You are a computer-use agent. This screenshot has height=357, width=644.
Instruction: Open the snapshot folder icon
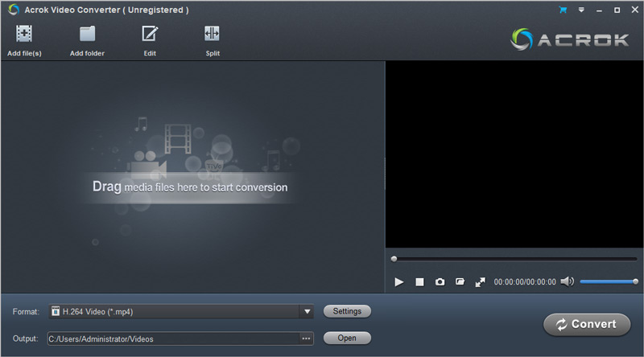(460, 282)
